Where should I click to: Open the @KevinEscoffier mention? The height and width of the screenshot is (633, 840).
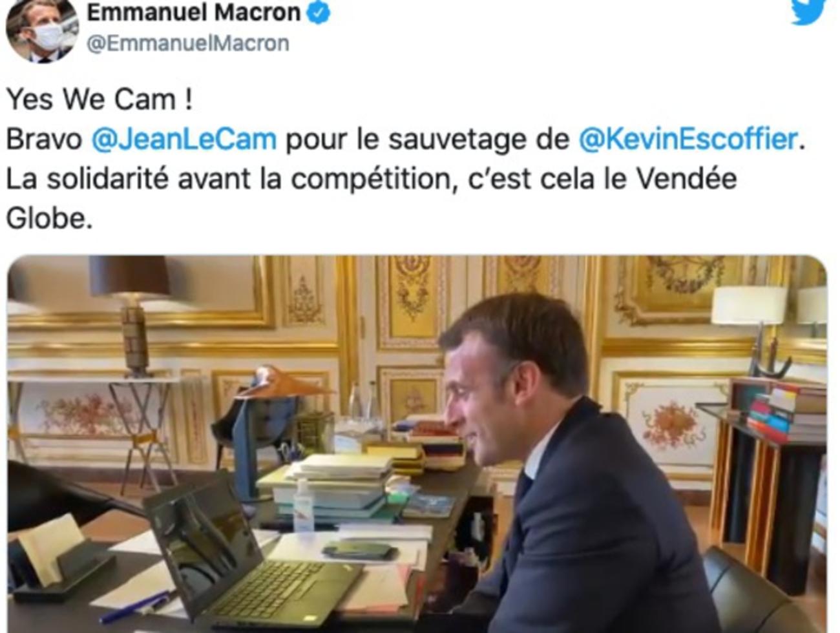tap(688, 140)
